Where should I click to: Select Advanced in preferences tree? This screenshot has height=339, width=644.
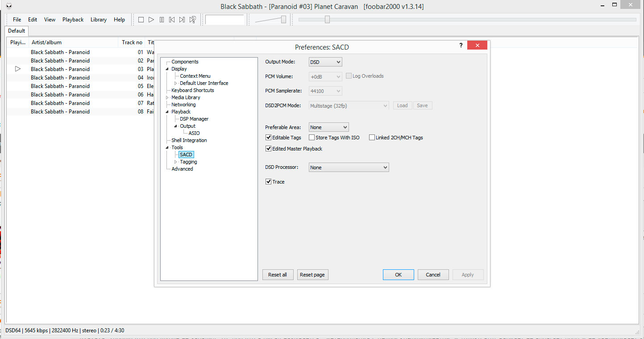pyautogui.click(x=182, y=169)
